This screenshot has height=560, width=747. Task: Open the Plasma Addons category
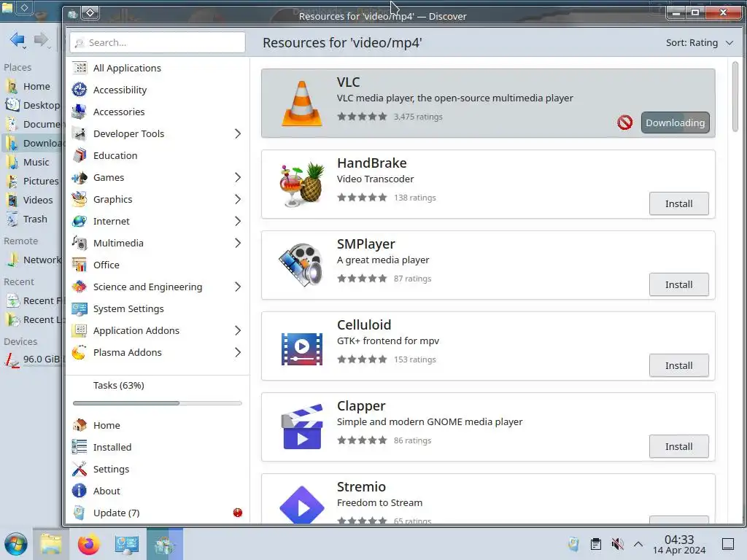pyautogui.click(x=158, y=352)
